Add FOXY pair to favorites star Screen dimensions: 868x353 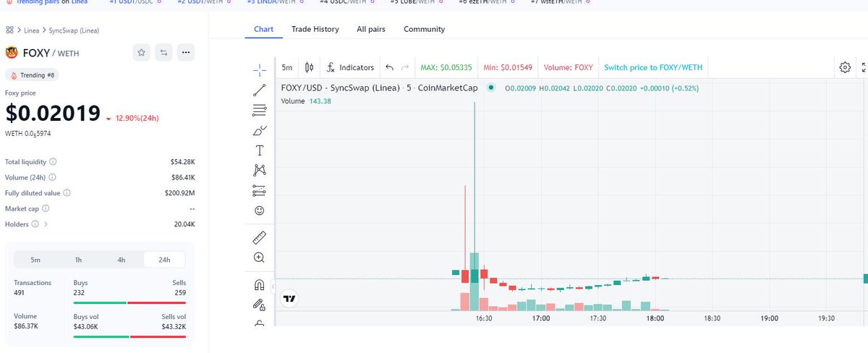[142, 52]
